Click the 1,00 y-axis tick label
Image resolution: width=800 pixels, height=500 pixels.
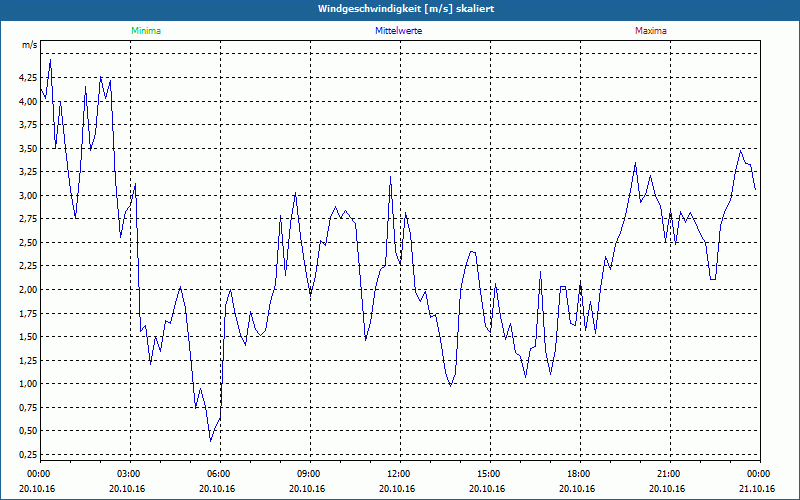tap(29, 384)
